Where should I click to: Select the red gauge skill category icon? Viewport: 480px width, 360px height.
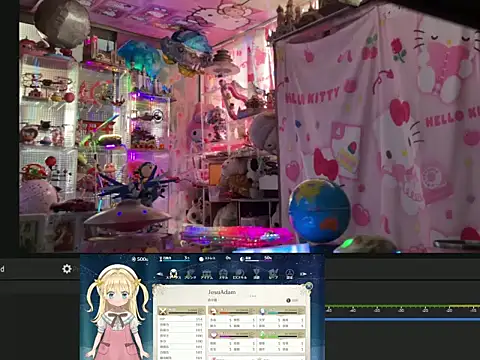[213, 311]
